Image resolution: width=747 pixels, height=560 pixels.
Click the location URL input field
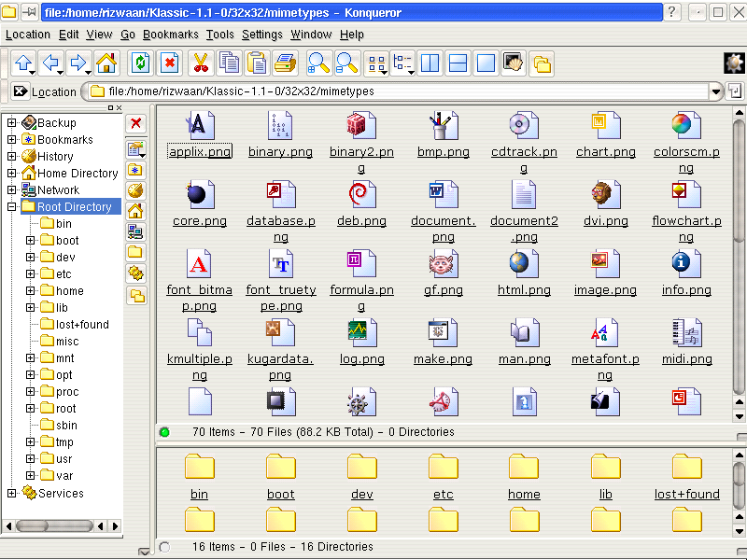pos(400,91)
